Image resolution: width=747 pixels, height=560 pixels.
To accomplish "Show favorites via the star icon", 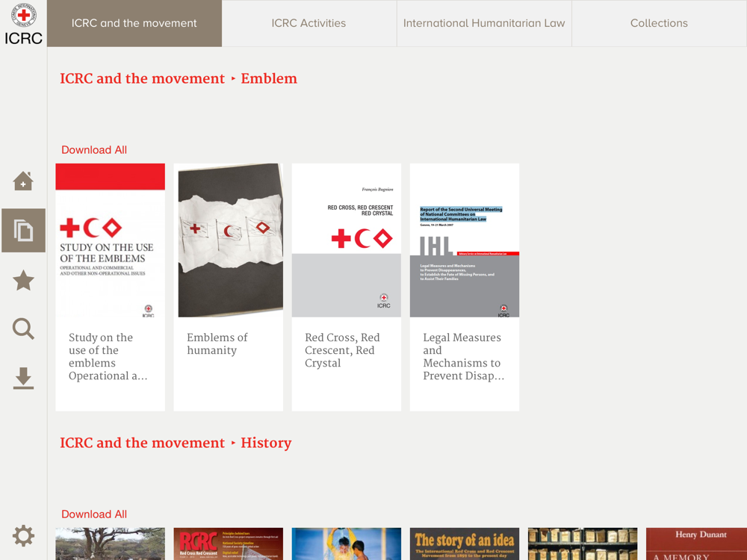I will pos(23,280).
